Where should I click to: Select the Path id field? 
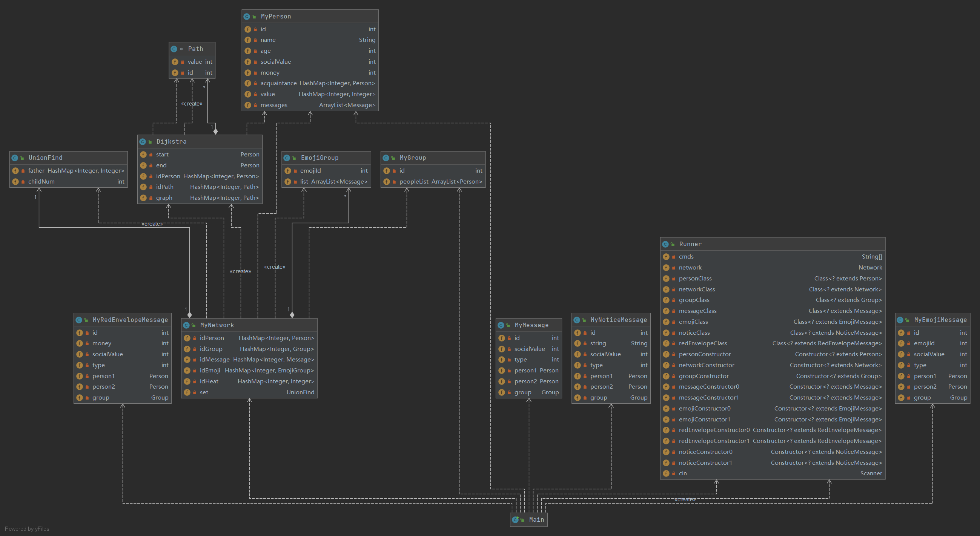[x=192, y=73]
